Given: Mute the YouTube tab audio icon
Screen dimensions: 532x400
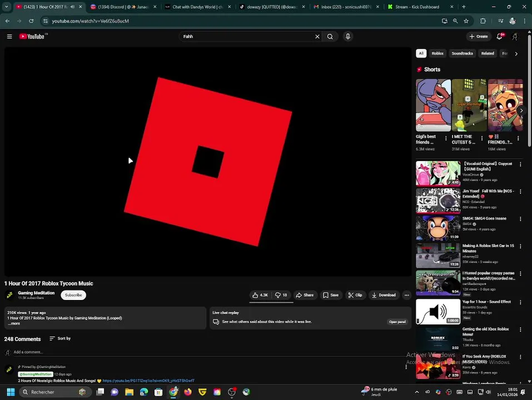Looking at the screenshot, I should pyautogui.click(x=72, y=7).
